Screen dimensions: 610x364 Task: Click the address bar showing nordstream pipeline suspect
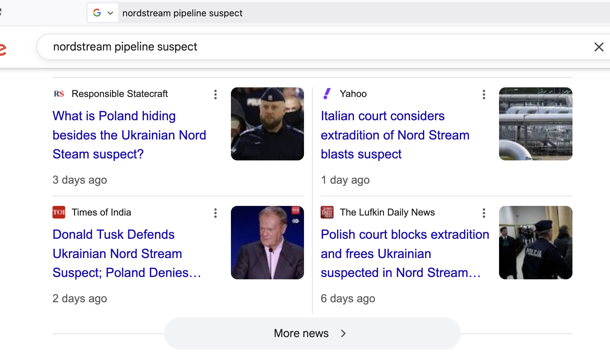[348, 13]
